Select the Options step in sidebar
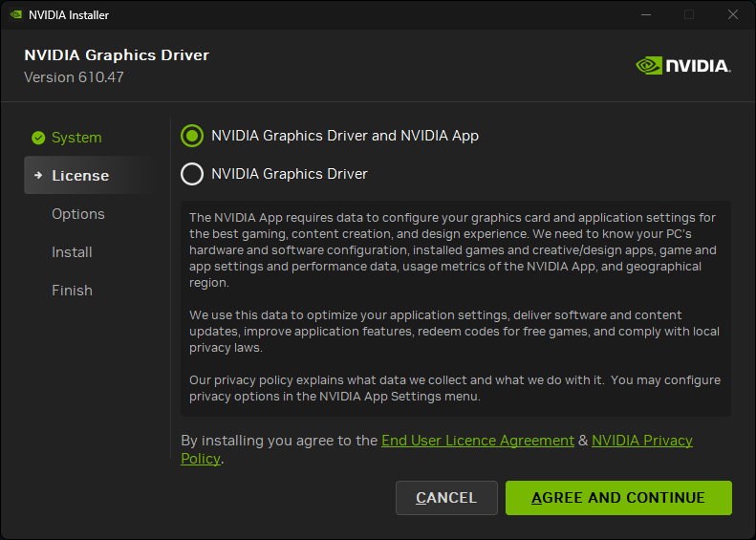The image size is (756, 540). point(78,213)
